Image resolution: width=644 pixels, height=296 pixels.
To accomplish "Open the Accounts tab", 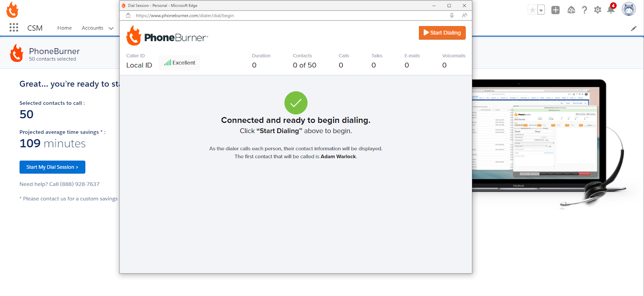I will coord(93,28).
